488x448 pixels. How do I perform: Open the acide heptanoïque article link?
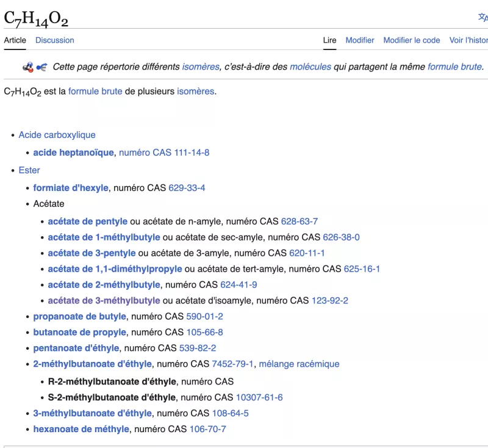point(73,153)
